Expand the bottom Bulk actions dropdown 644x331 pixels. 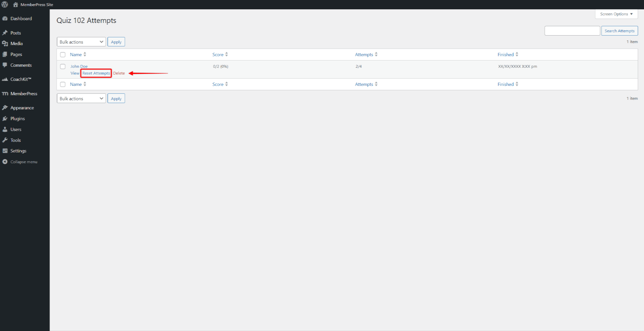tap(80, 98)
